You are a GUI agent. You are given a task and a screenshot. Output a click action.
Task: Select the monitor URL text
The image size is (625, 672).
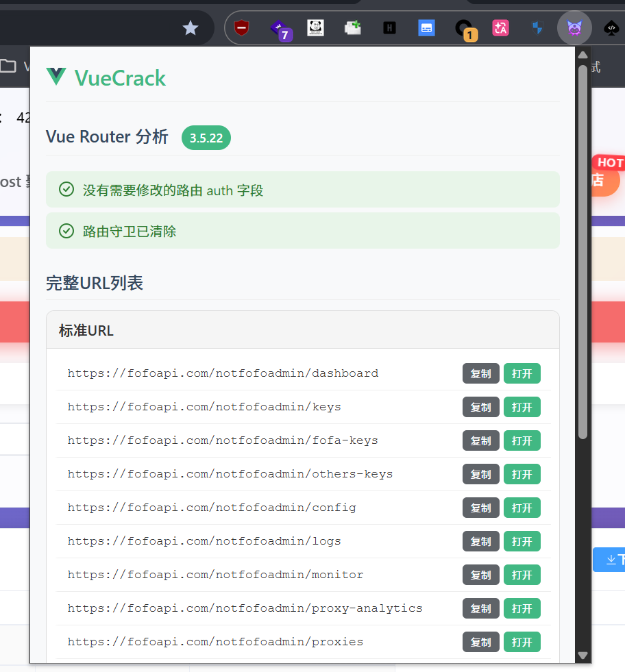click(x=215, y=575)
